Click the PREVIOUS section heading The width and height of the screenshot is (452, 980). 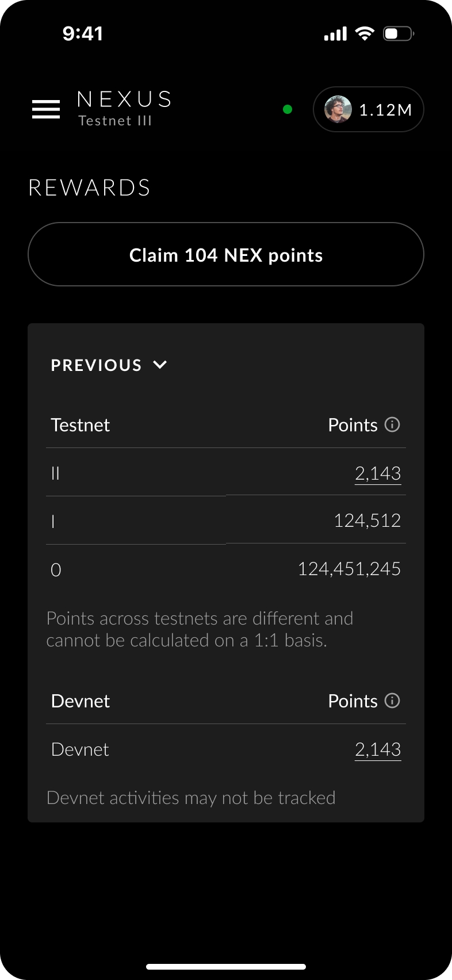pos(96,365)
